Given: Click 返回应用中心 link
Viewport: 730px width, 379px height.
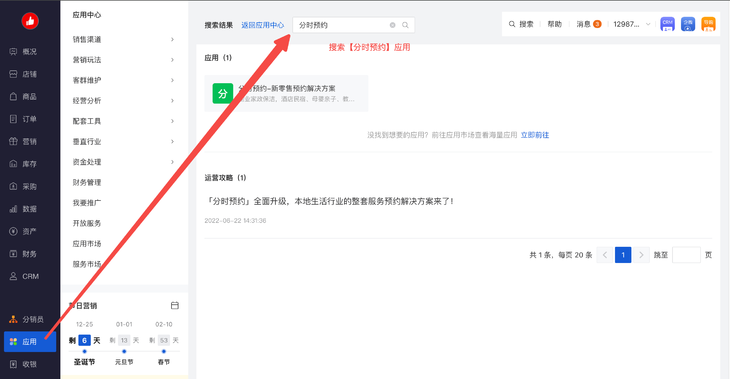Looking at the screenshot, I should pyautogui.click(x=263, y=25).
